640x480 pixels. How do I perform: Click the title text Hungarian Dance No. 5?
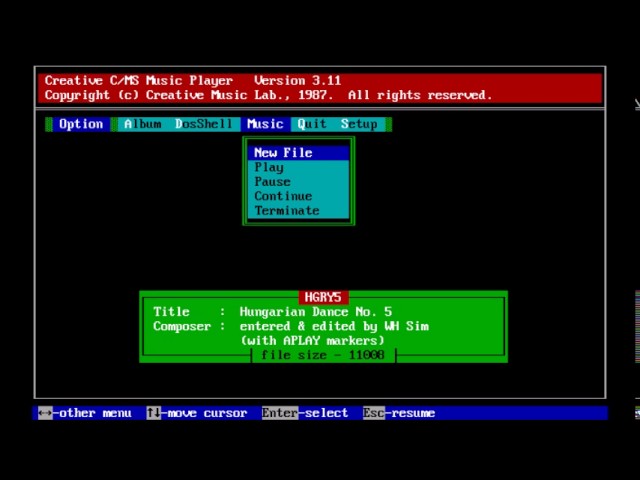point(316,312)
